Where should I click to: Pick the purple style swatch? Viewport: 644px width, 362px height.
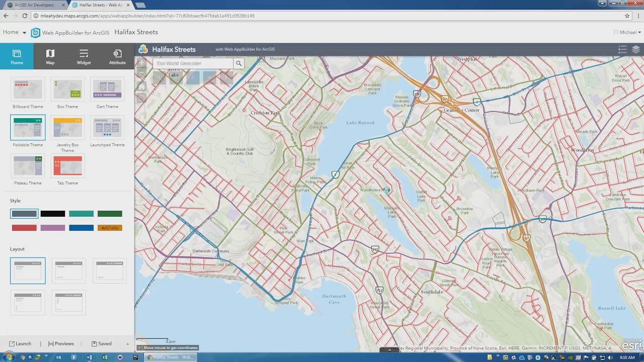click(53, 228)
